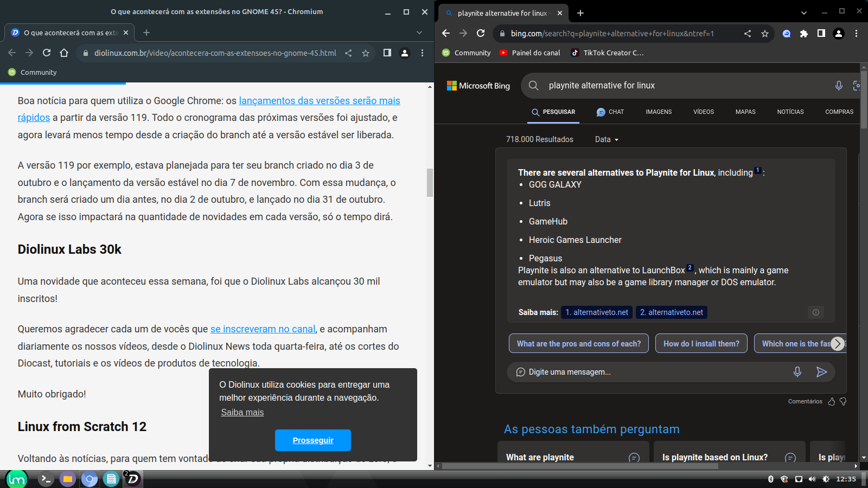Give thumbs up to Bing answer
This screenshot has height=488, width=868.
[x=832, y=402]
